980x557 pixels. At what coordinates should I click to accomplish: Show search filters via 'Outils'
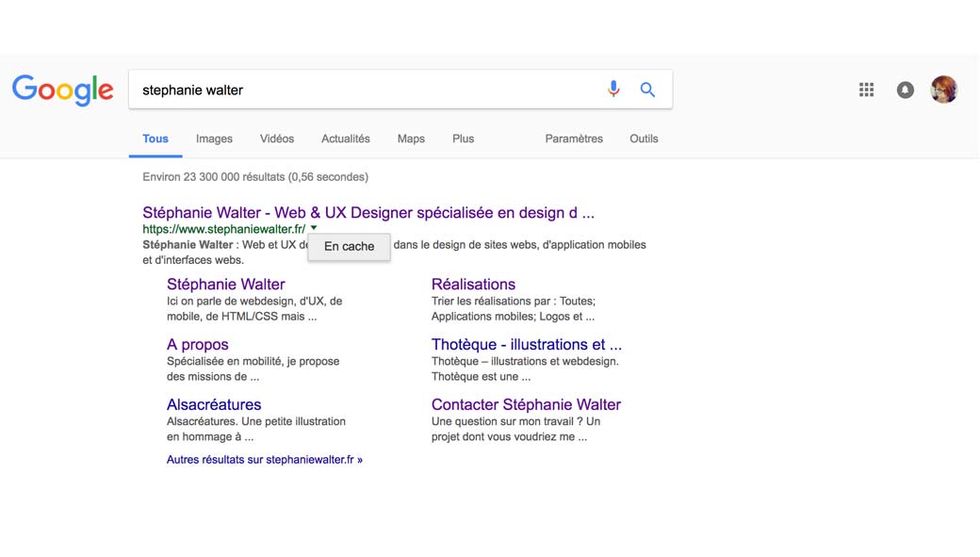[x=644, y=139]
